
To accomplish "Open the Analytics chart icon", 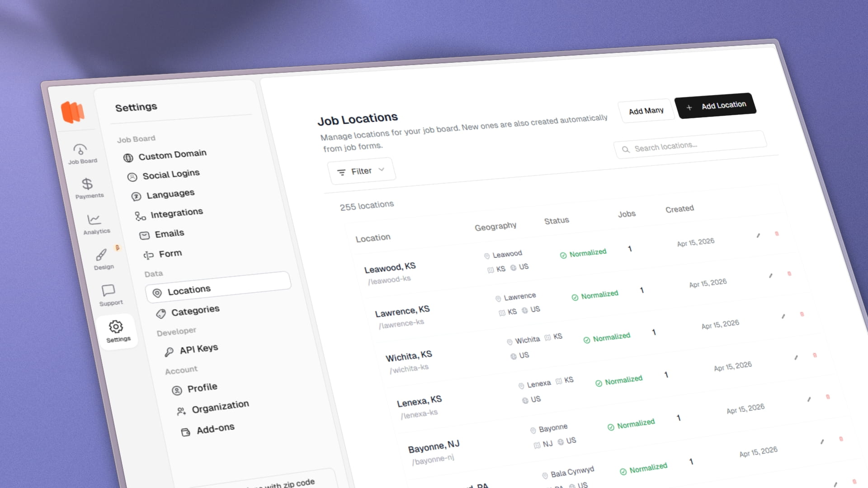I will coord(94,220).
